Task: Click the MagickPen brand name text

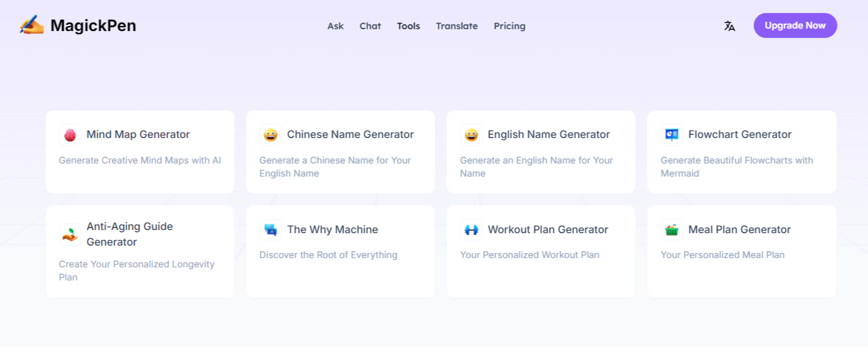Action: pyautogui.click(x=93, y=25)
